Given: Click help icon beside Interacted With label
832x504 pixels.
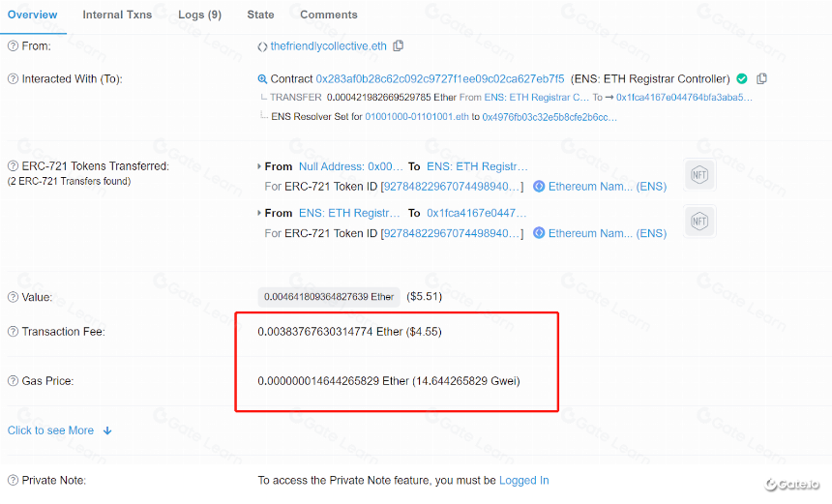Looking at the screenshot, I should click(13, 79).
